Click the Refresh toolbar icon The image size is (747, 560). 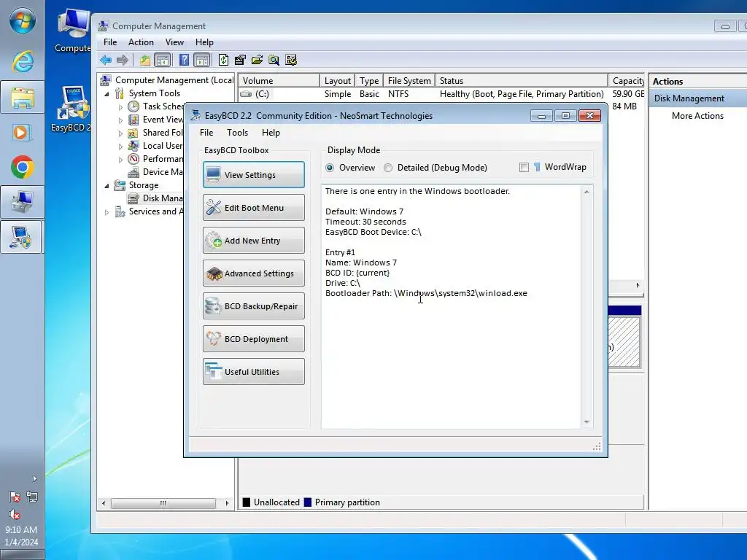223,60
